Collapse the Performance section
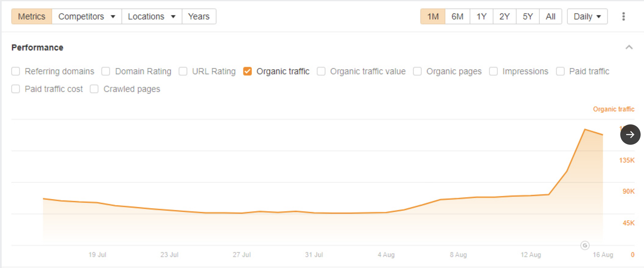644x268 pixels. click(629, 47)
